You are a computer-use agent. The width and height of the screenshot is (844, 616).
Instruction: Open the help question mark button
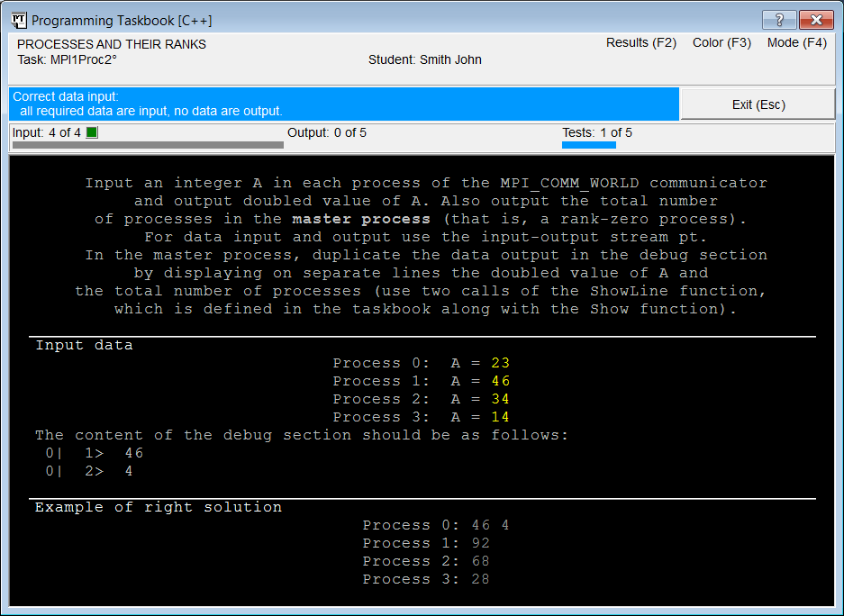779,20
